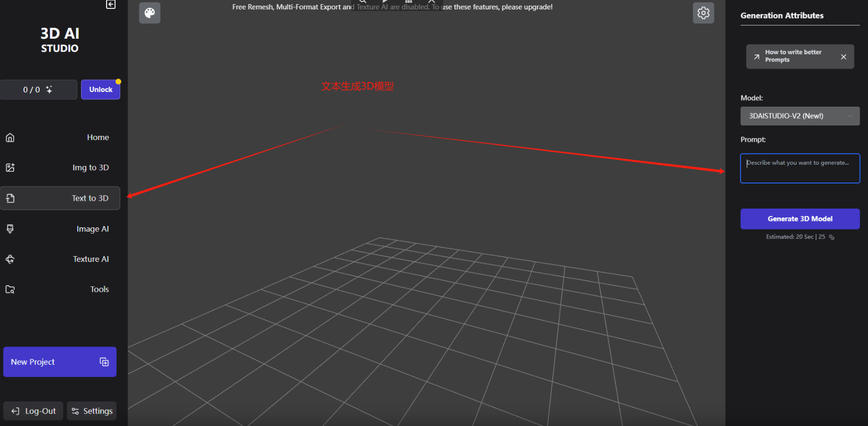Image resolution: width=868 pixels, height=426 pixels.
Task: Open Settings at the sidebar bottom
Action: click(x=91, y=411)
